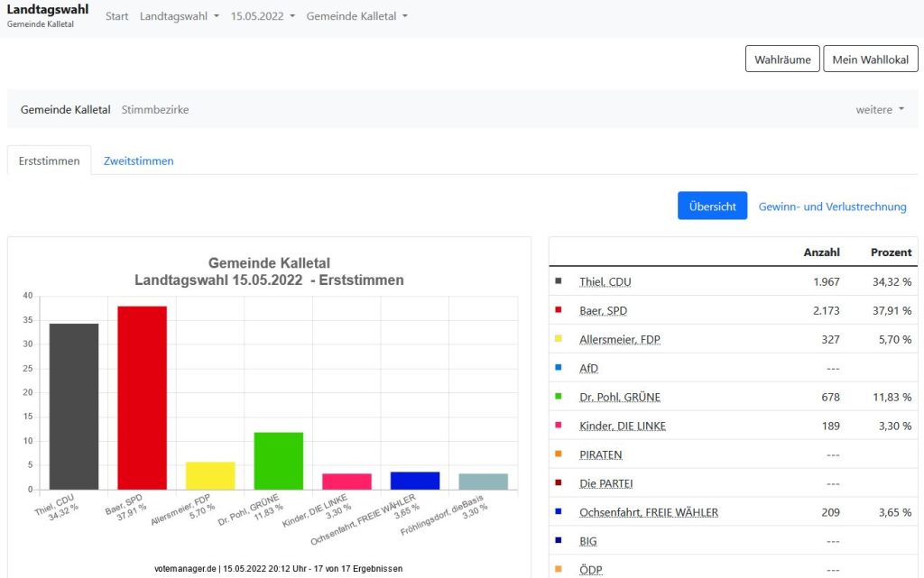Viewport: 924px width, 578px height.
Task: Click the FREIE WÄHLER percentage 3,65 %
Action: pos(895,513)
